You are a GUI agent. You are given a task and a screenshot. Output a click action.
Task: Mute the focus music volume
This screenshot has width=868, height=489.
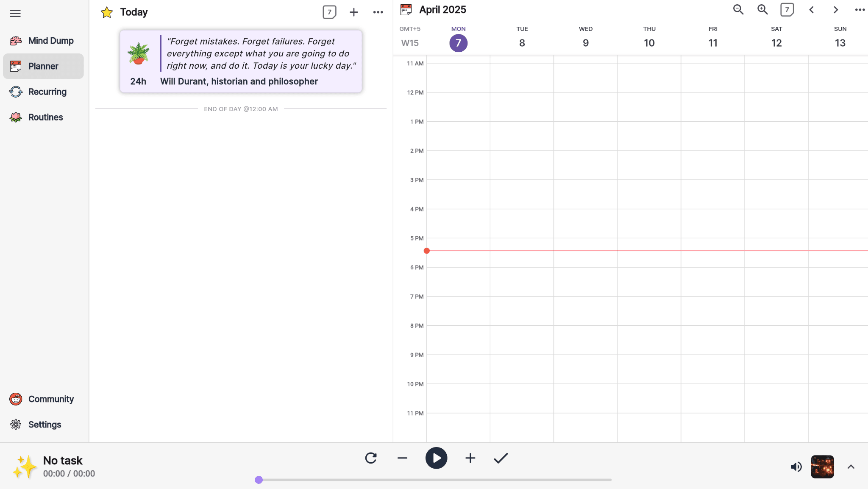796,467
